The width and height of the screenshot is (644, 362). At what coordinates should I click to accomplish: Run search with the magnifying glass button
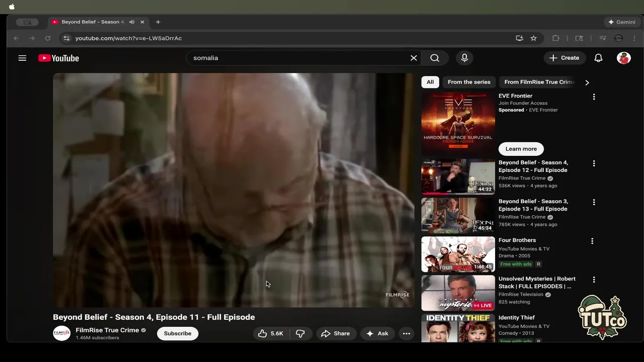tap(435, 58)
